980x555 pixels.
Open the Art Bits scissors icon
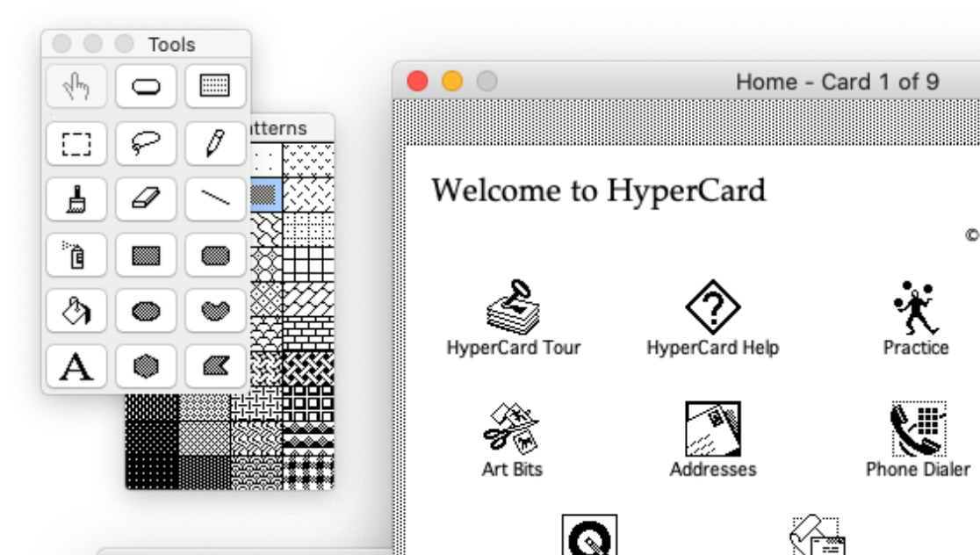(510, 429)
